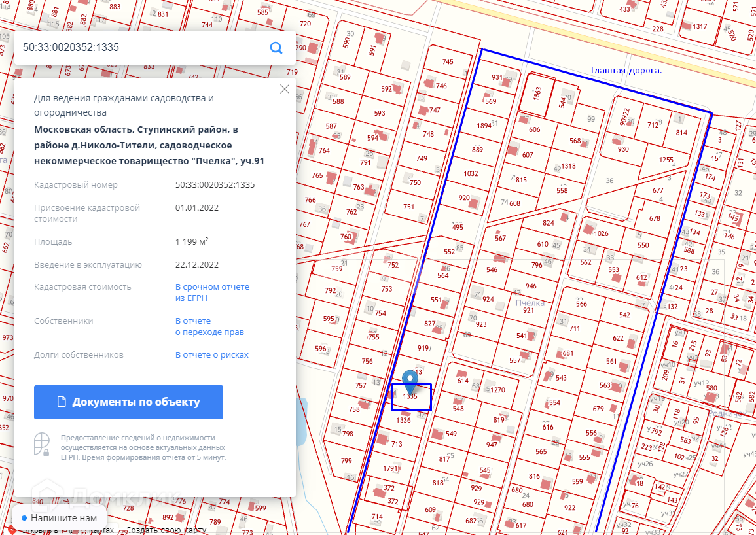The width and height of the screenshot is (756, 535).
Task: Select parcel 589 on the map
Action: [345, 77]
